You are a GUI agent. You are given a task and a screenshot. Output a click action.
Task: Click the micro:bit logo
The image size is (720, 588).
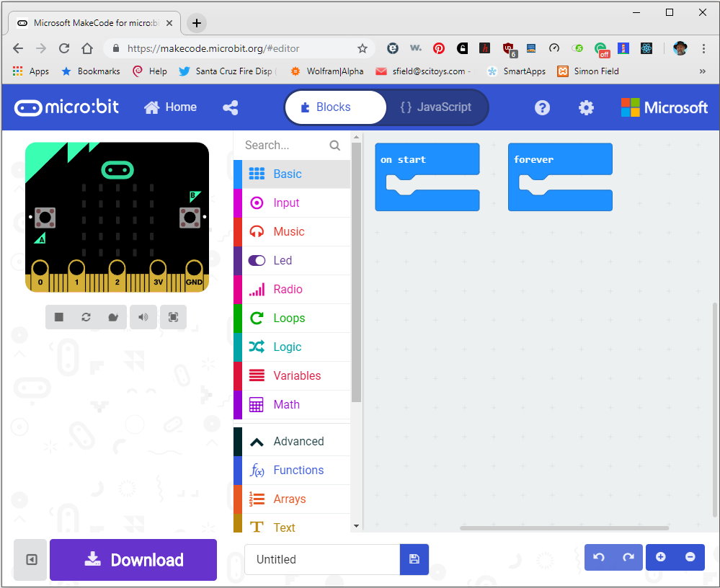pyautogui.click(x=66, y=107)
